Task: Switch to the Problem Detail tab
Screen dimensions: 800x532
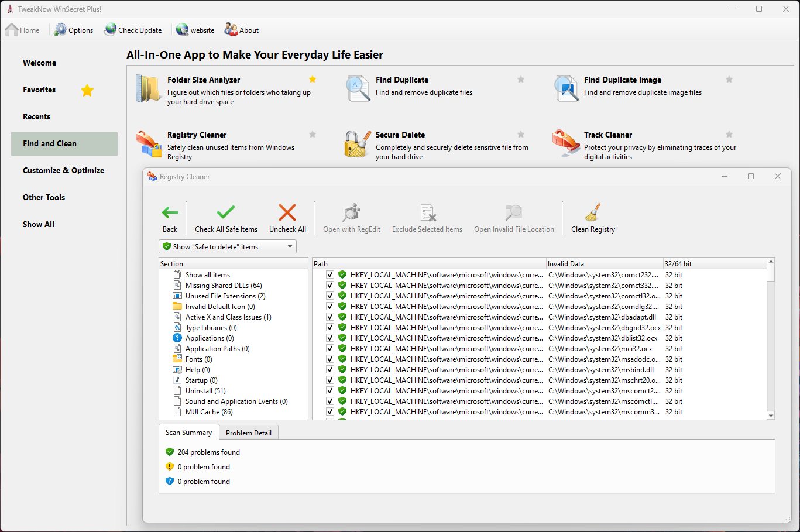Action: 249,433
